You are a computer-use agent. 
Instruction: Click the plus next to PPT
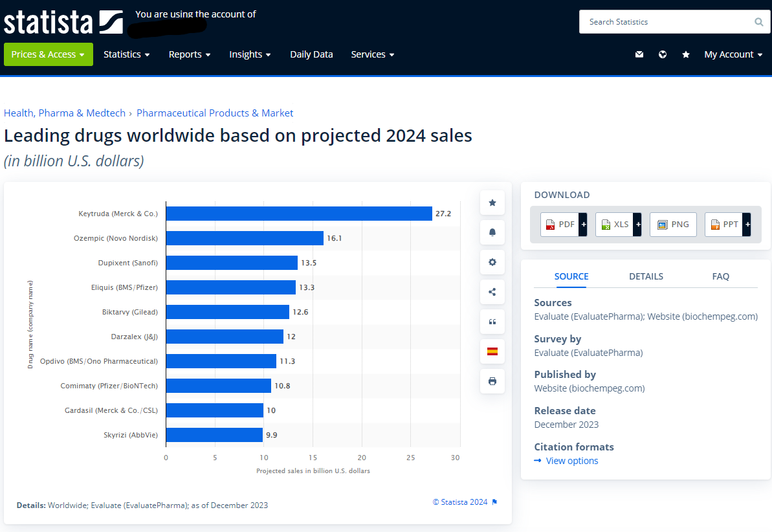coord(747,225)
